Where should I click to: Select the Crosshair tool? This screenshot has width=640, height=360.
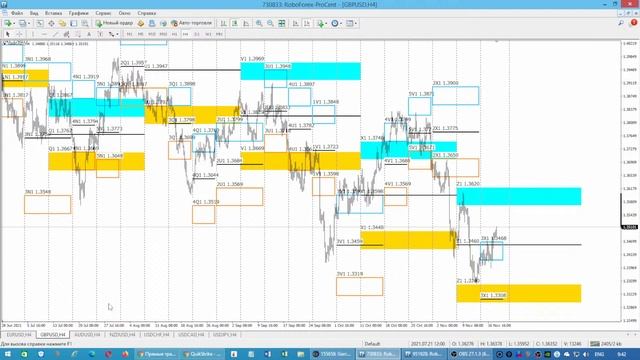[19, 34]
